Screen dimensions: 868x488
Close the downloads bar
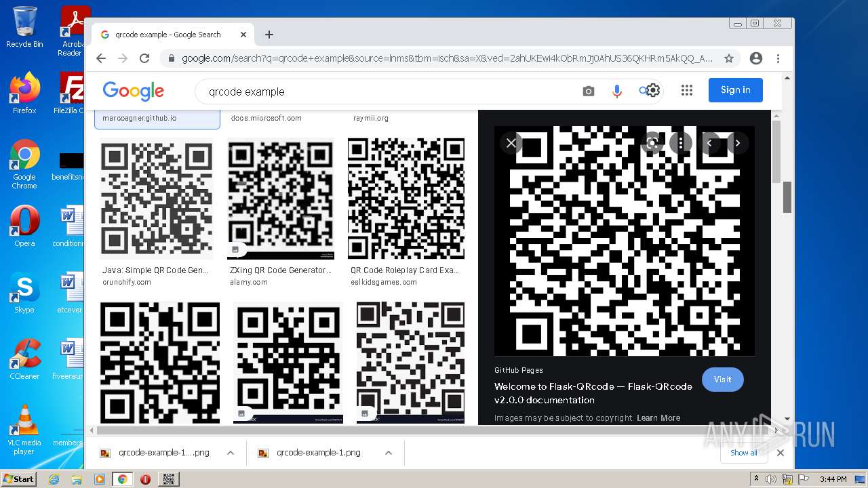click(x=781, y=453)
